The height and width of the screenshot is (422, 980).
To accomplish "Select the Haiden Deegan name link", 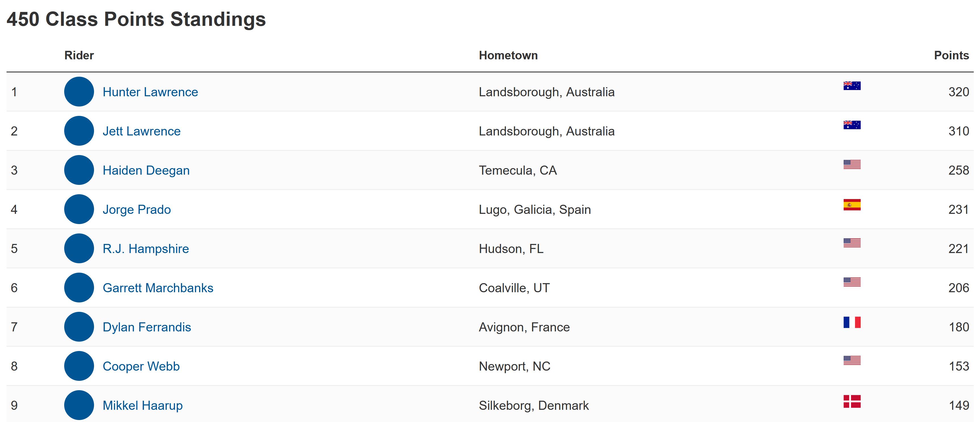I will [146, 170].
